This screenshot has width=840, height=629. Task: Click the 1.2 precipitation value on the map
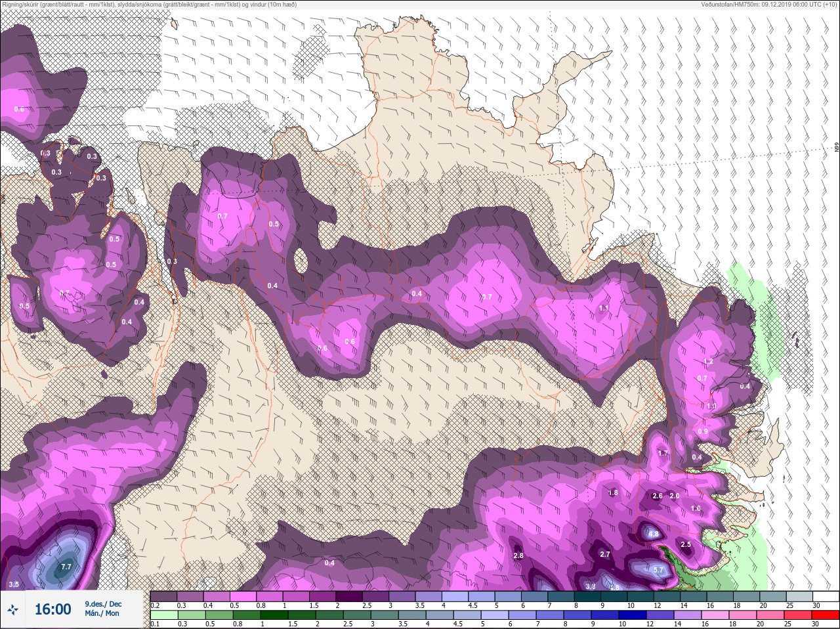click(708, 362)
